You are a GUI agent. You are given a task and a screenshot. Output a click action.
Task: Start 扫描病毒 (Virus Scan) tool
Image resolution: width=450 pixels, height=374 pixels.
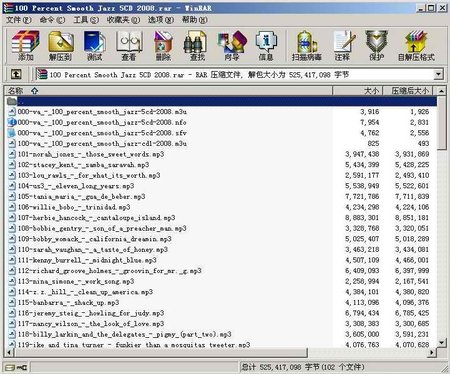(x=307, y=45)
